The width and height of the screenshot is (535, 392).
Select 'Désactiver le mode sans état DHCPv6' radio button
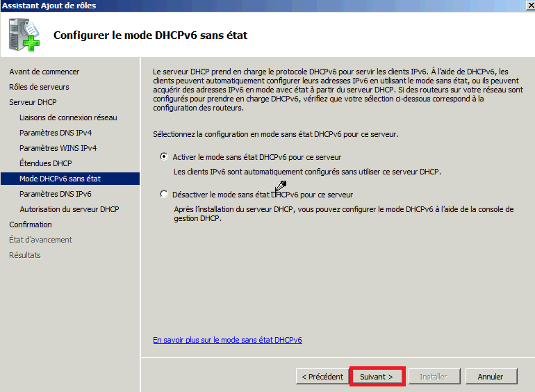[x=164, y=194]
